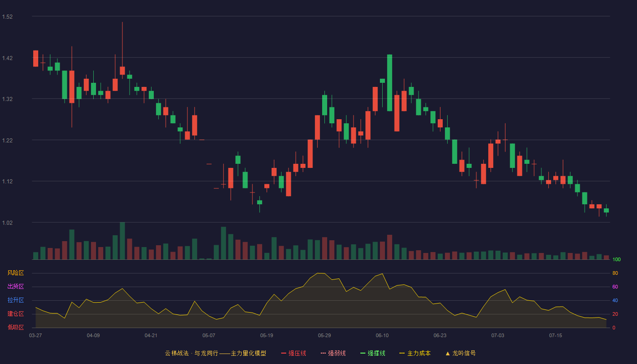Click the 07-03 date label

[x=498, y=335]
